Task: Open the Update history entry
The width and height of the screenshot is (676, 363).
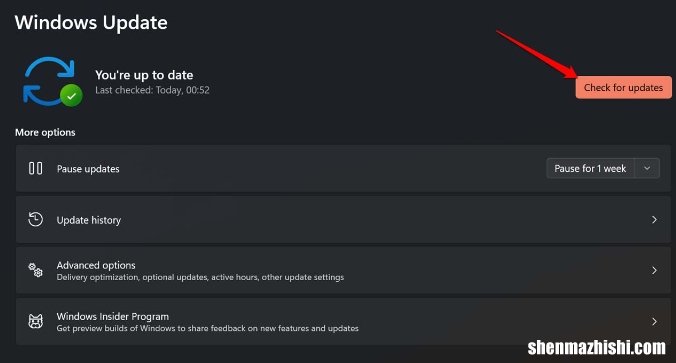Action: point(343,219)
